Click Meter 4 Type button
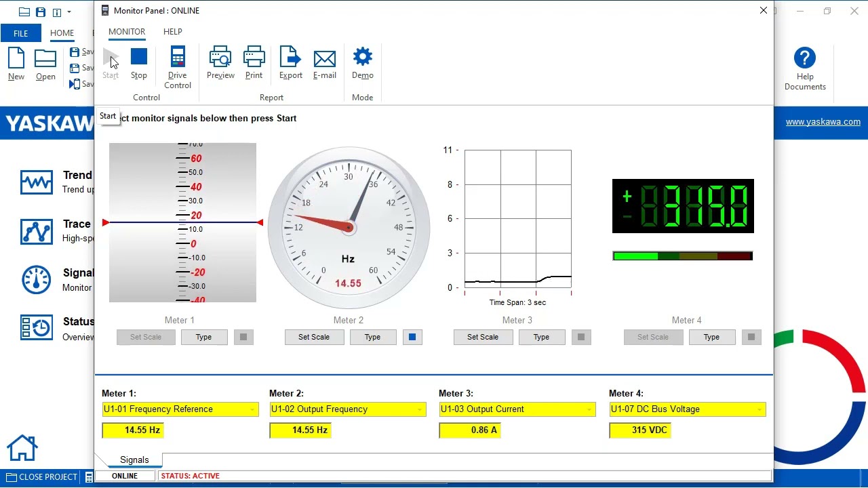Image resolution: width=868 pixels, height=488 pixels. pos(711,337)
